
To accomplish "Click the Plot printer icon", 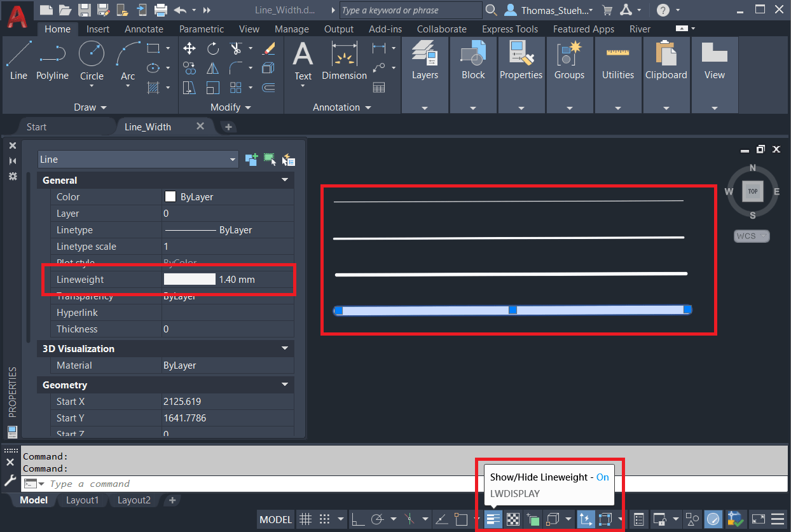I will 161,10.
